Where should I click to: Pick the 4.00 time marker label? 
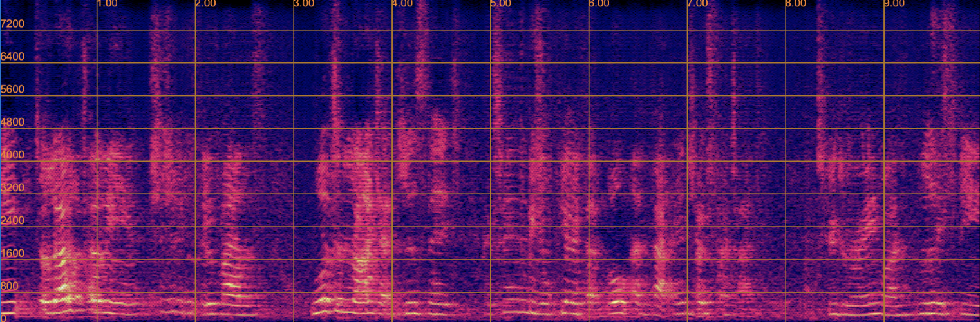point(402,4)
